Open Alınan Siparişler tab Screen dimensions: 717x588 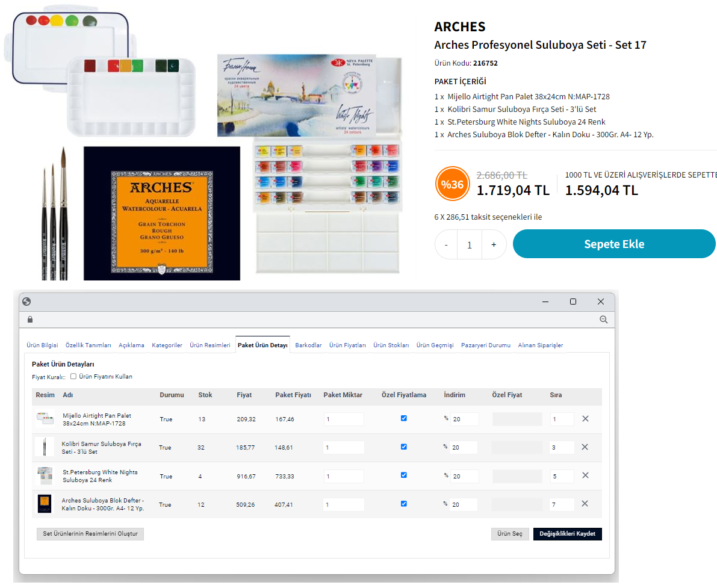(x=541, y=345)
